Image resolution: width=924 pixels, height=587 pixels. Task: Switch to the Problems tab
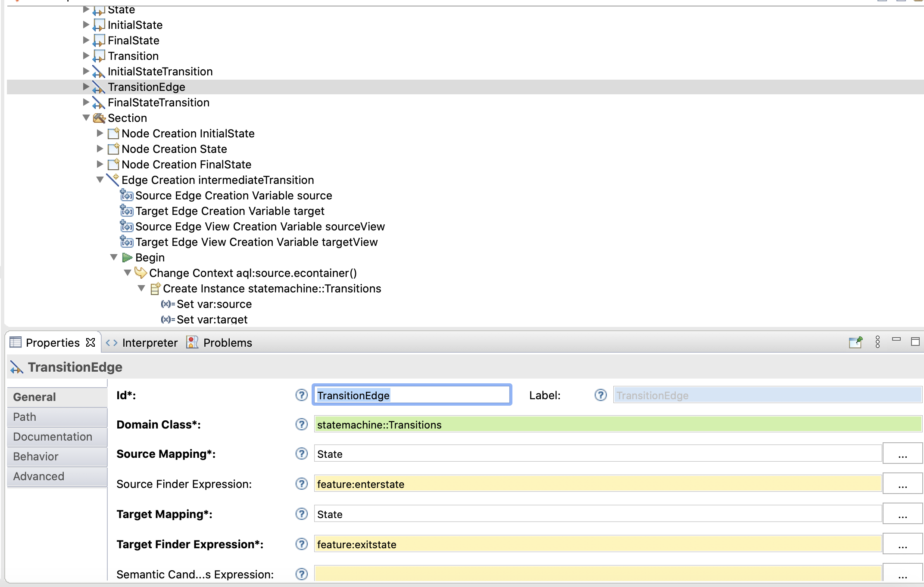click(227, 342)
